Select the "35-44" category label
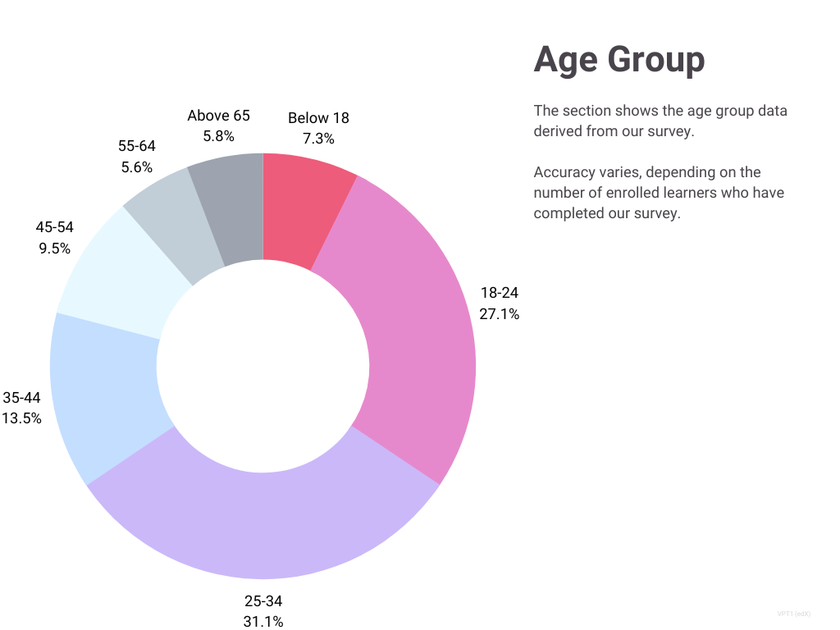 [21, 398]
